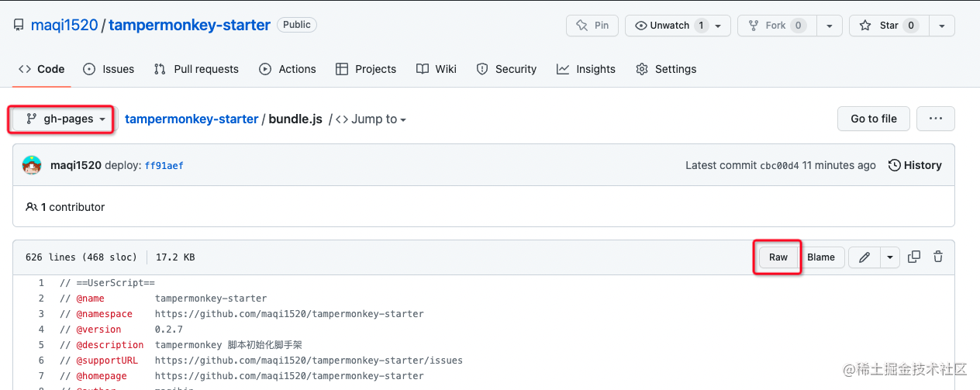Click line number 4

pos(41,330)
